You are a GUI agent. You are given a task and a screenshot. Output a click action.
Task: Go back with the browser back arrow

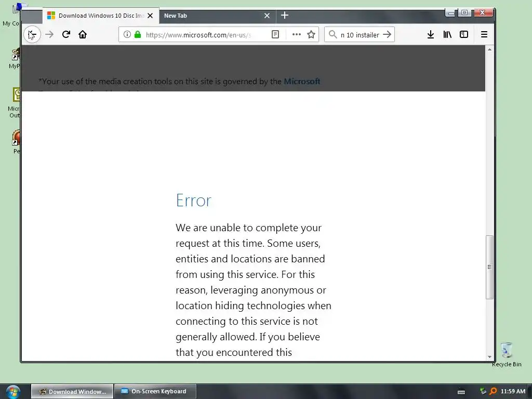pos(32,34)
